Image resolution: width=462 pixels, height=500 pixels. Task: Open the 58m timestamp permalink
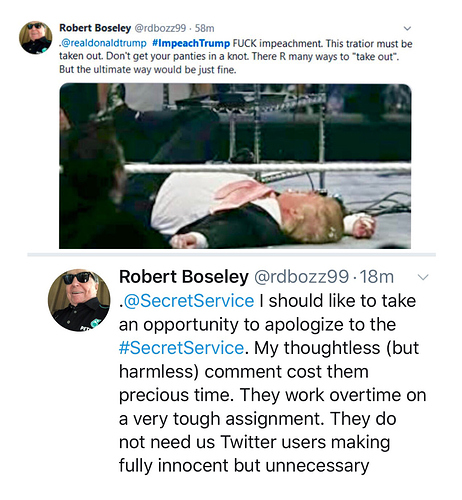204,28
